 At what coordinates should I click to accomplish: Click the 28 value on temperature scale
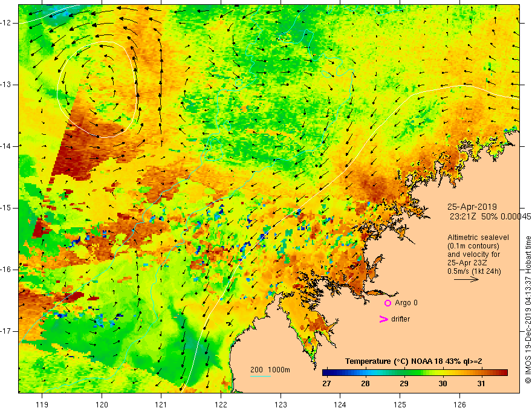click(365, 384)
